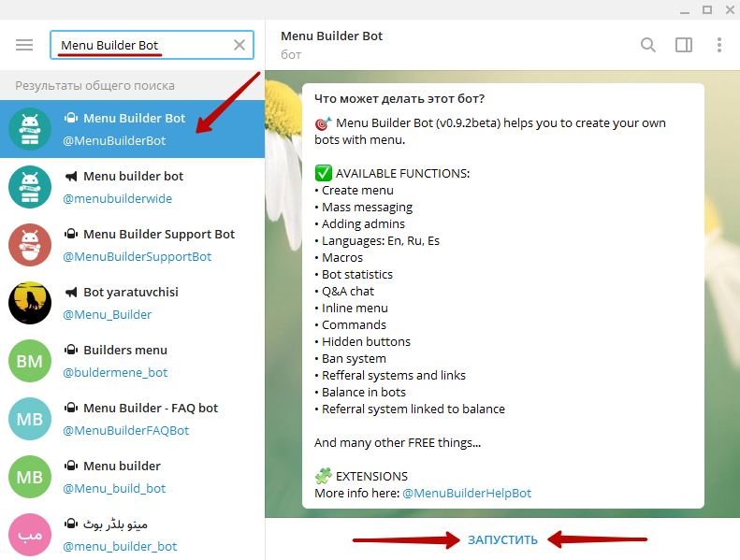This screenshot has width=740, height=560.
Task: Toggle the right info panel icon
Action: [683, 45]
